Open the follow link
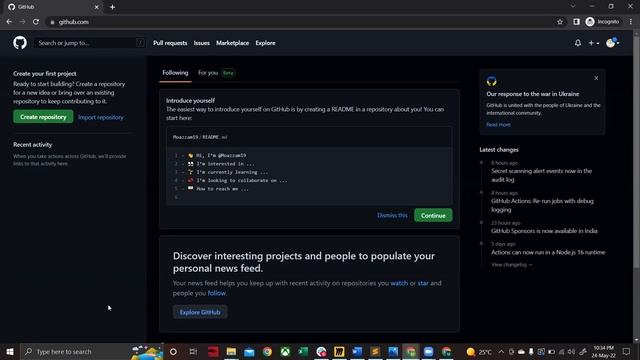640x360 pixels. (216, 293)
